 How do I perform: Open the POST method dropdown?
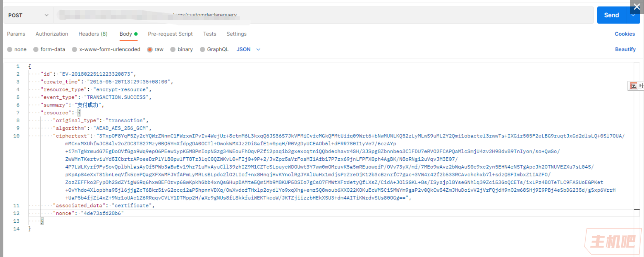28,15
